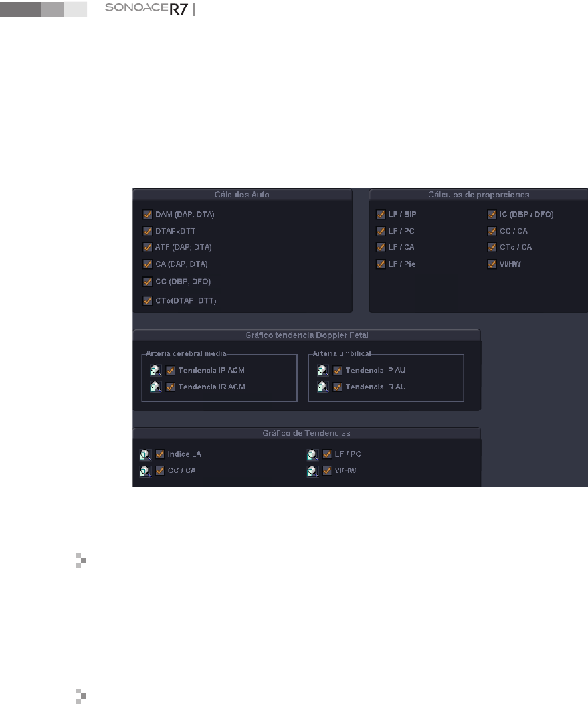Uncheck Tendencia IP ACM checkbox

pyautogui.click(x=170, y=371)
